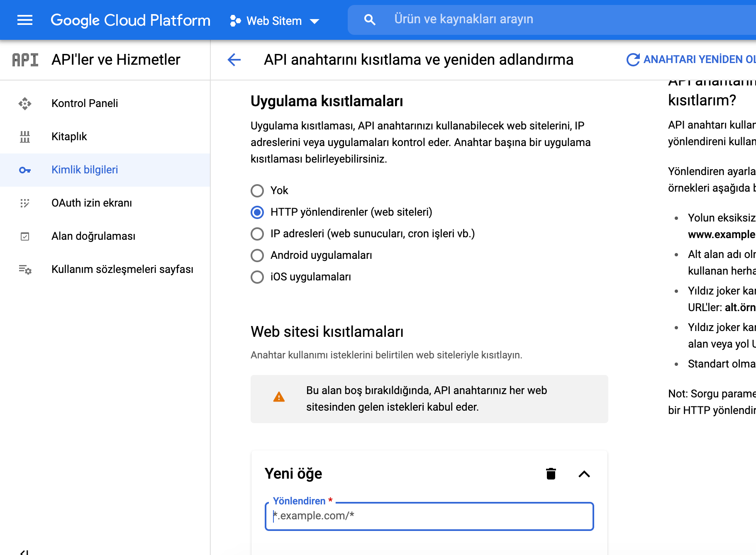Click the Alan doğrulaması checkbox icon
Image resolution: width=756 pixels, height=555 pixels.
point(25,236)
